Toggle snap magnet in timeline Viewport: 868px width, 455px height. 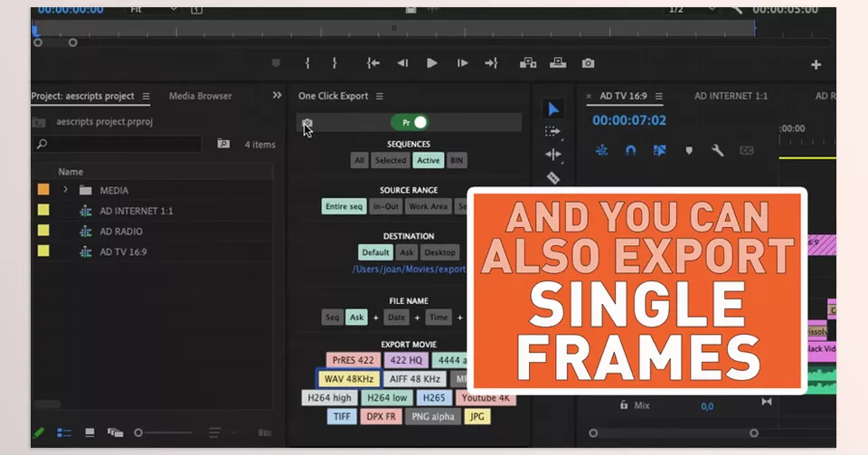[x=630, y=150]
